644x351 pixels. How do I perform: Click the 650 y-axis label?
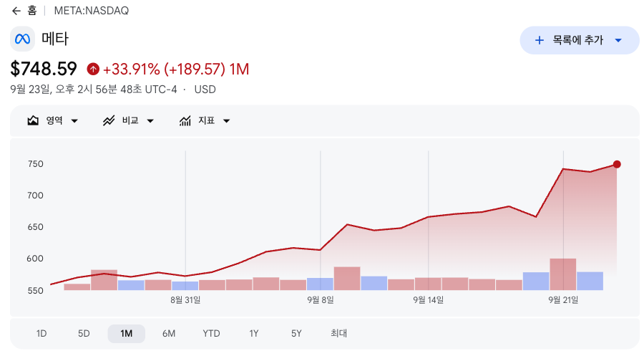coord(35,227)
